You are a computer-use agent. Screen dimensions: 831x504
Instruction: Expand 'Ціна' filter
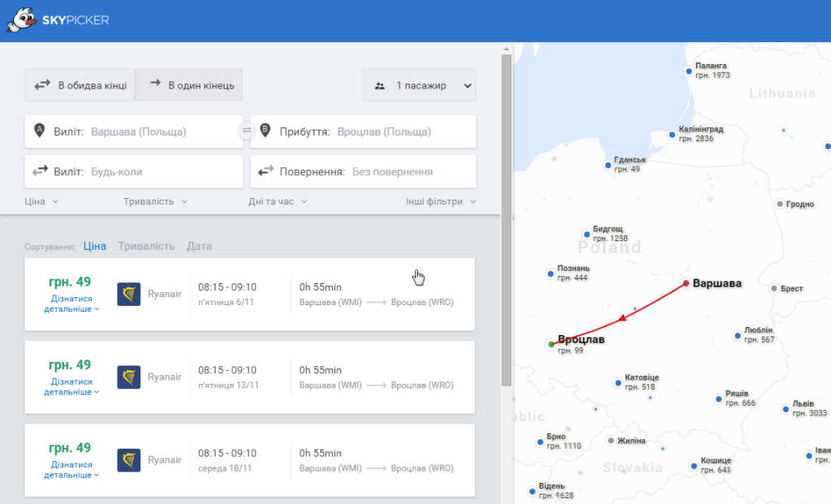click(41, 201)
